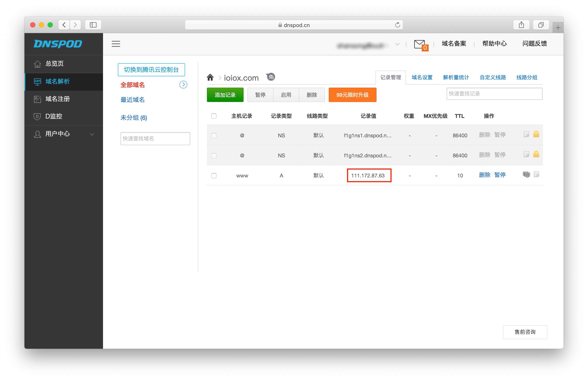The height and width of the screenshot is (381, 588).
Task: Click the hamburger menu icon
Action: pyautogui.click(x=116, y=44)
